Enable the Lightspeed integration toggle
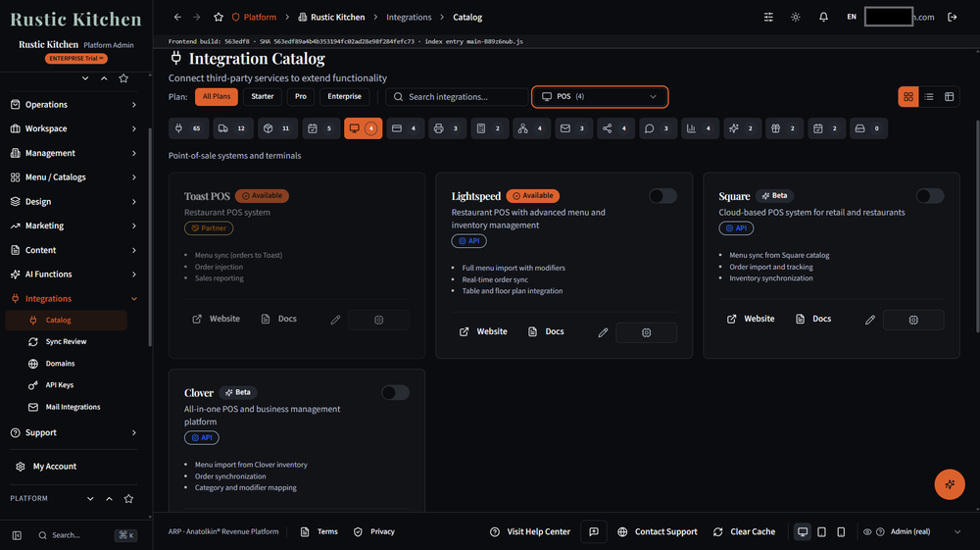Screen dimensions: 980x550 (662, 196)
